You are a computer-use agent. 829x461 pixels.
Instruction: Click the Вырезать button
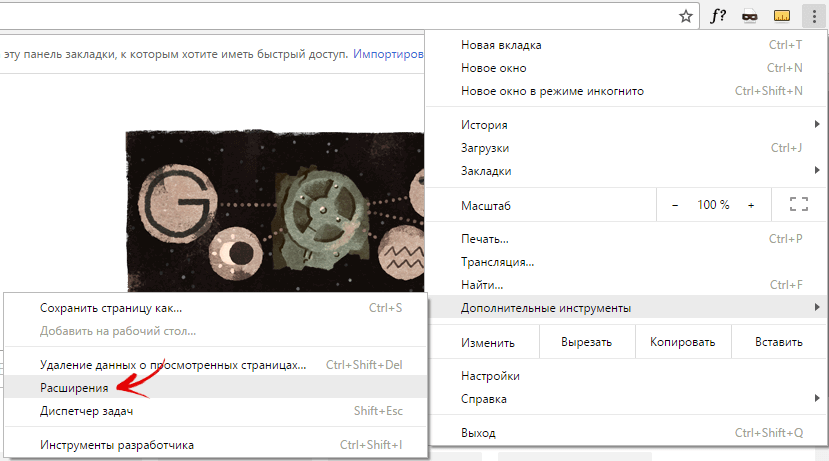(x=585, y=342)
